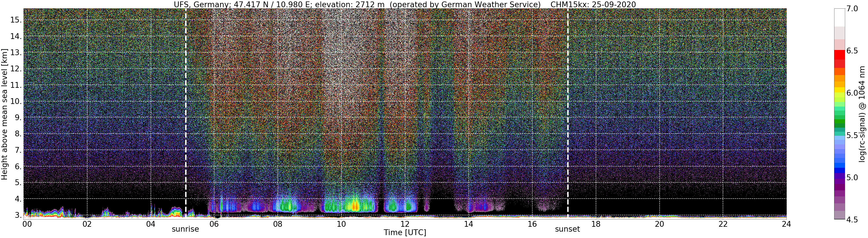The height and width of the screenshot is (238, 868).
Task: Click the y-axis tick label '3.'
Action: (x=18, y=215)
